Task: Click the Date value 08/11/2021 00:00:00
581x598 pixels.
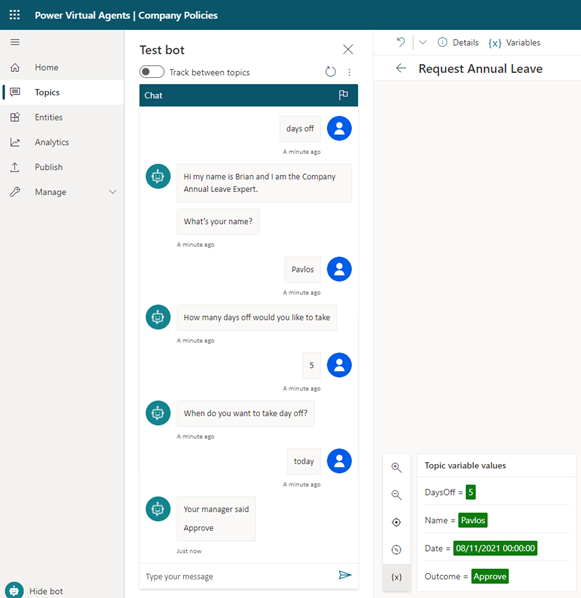Action: click(x=495, y=548)
